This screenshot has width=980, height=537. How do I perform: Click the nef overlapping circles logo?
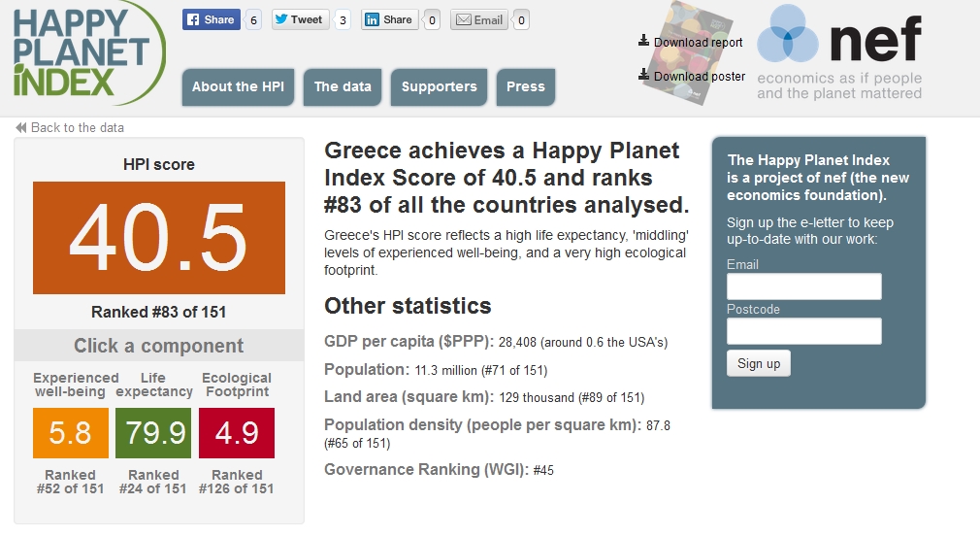pos(788,34)
